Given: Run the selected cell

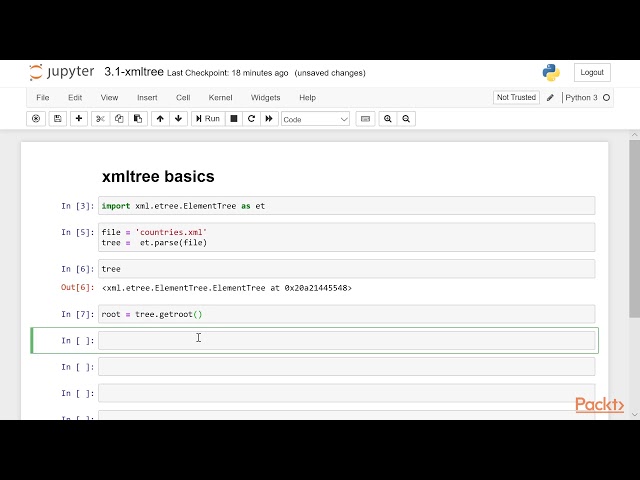Looking at the screenshot, I should [208, 119].
